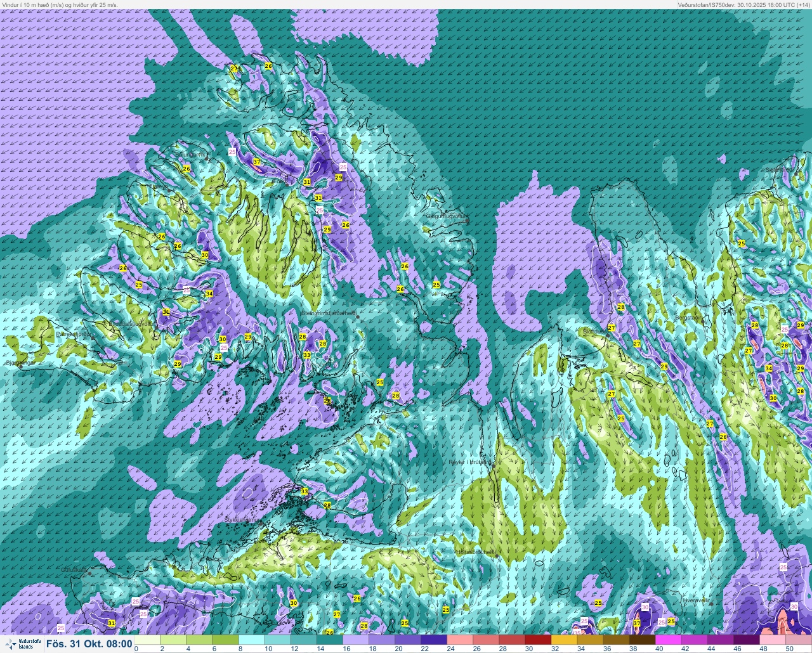Viewport: 812px width, 653px height.
Task: Click the legend scale number 36
Action: coord(606,649)
